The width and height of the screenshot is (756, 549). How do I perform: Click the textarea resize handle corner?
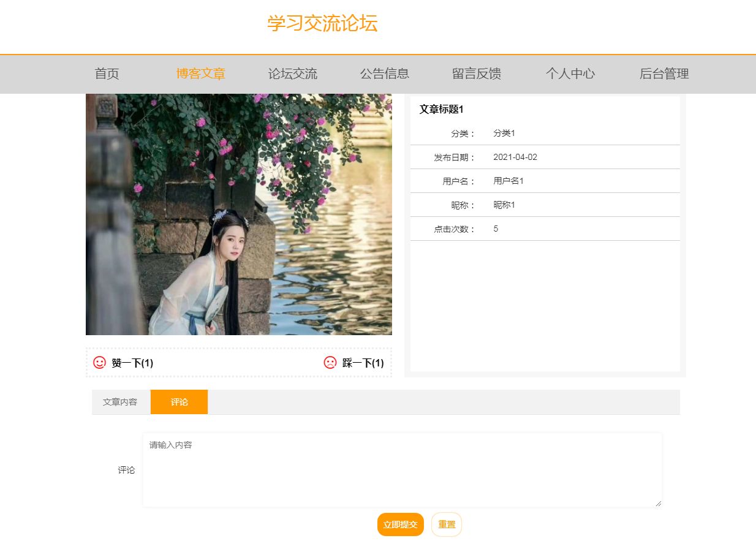pos(658,503)
